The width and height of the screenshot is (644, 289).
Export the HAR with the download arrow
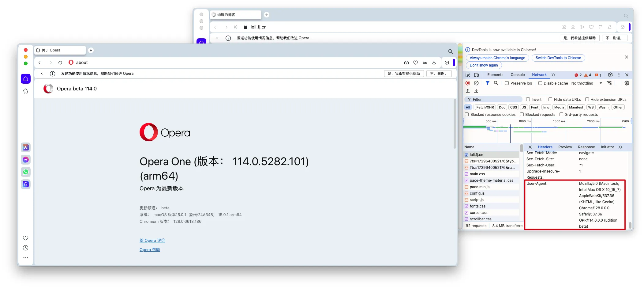[476, 91]
